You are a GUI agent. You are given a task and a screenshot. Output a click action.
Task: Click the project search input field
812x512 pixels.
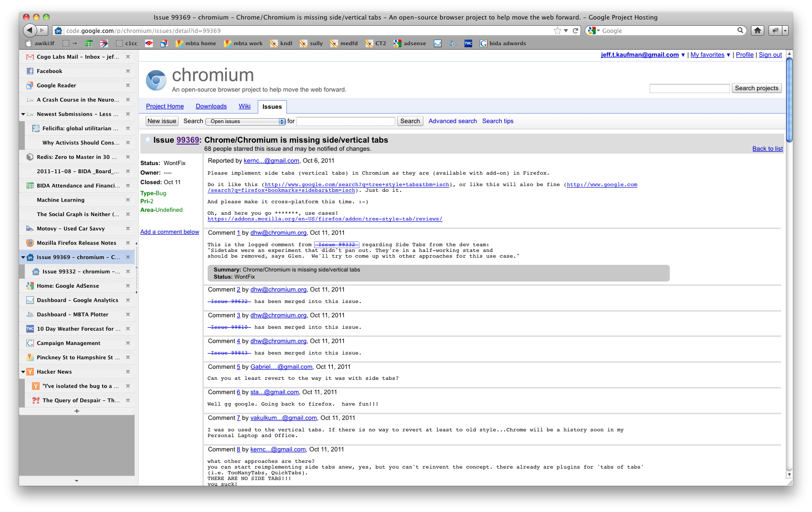[689, 88]
